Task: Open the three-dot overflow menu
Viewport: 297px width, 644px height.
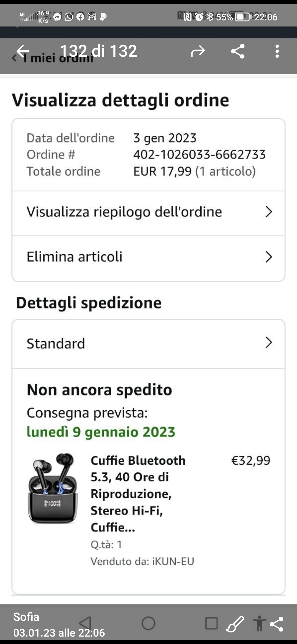Action: [277, 51]
